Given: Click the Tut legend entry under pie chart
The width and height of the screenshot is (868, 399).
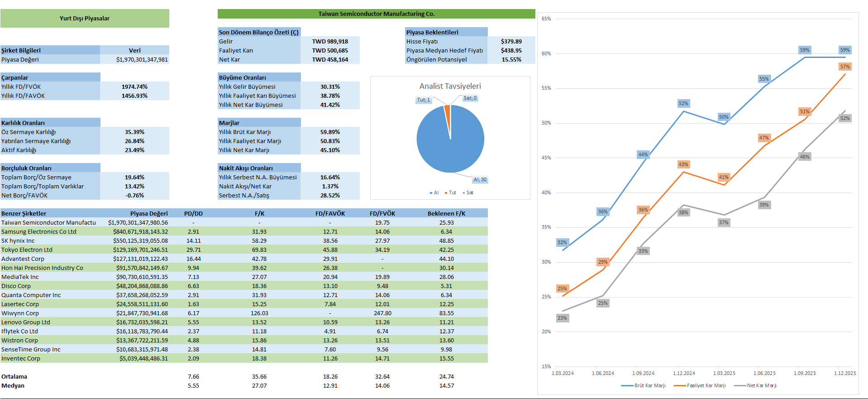Looking at the screenshot, I should click(x=450, y=193).
